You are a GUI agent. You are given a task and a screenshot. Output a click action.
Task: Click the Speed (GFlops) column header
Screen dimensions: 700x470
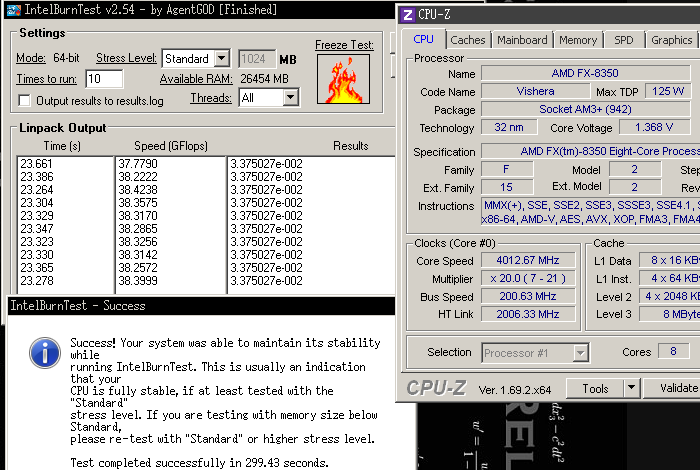click(x=171, y=146)
